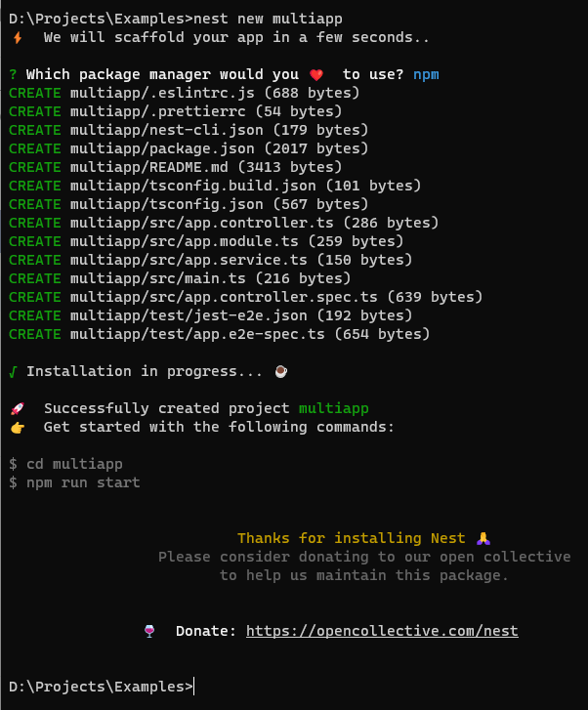Viewport: 588px width, 710px height.
Task: Click the 'multiapp/.eslintrc.js (688 bytes)' line
Action: (x=215, y=93)
